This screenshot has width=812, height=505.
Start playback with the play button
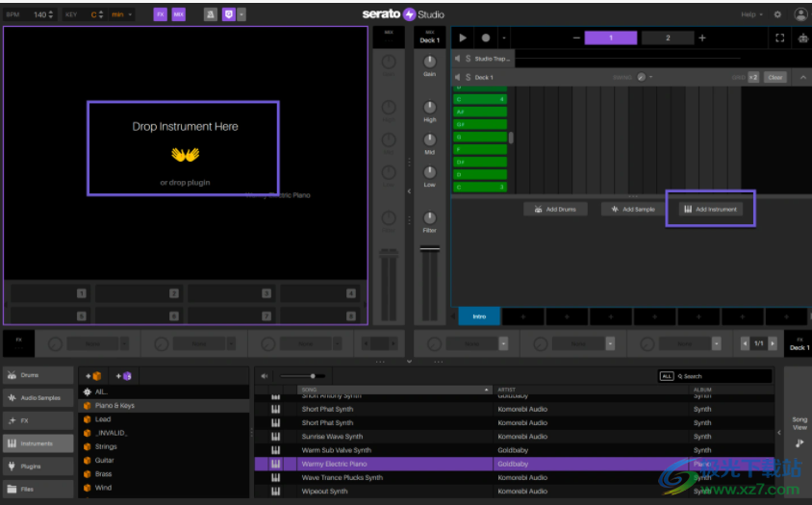coord(463,38)
